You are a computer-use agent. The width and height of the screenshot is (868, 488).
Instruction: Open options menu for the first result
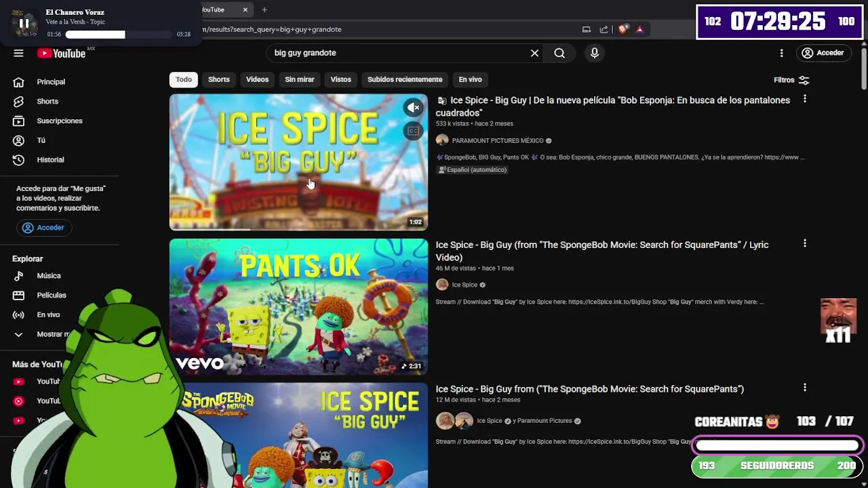point(804,99)
